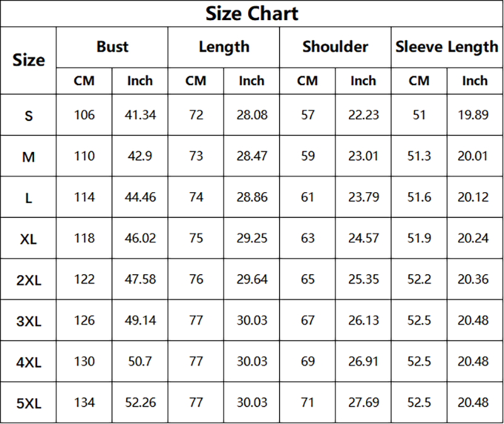Click the Sleeve Length header
Screen dimensions: 504x424
447,47
